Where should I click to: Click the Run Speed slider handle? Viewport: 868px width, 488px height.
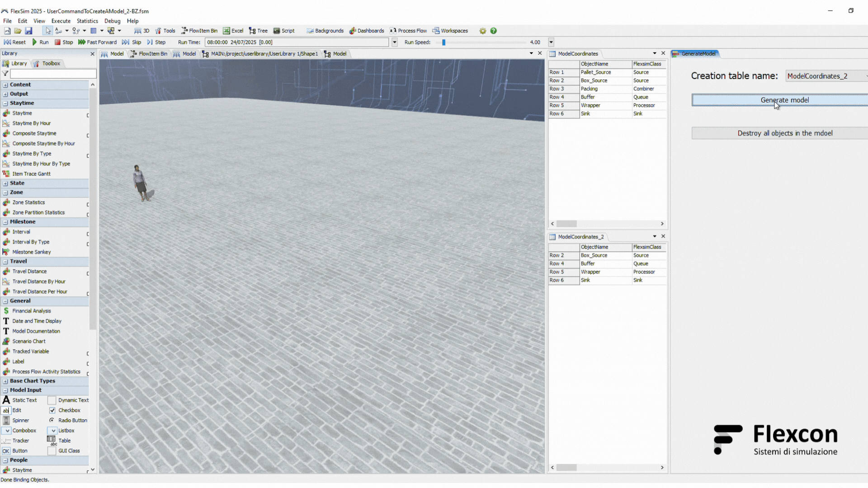[444, 42]
